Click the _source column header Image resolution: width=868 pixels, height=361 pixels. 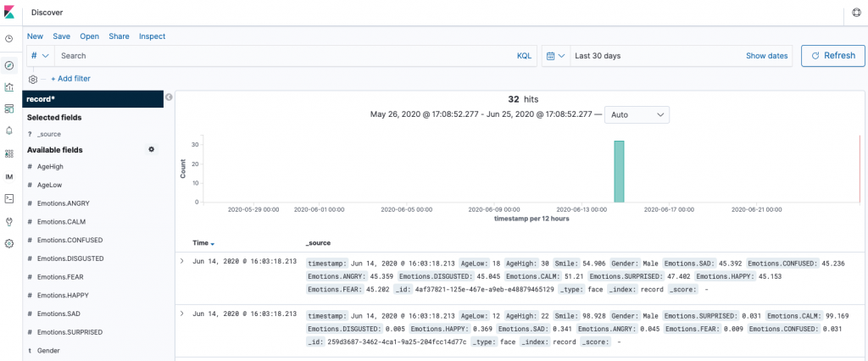point(319,243)
